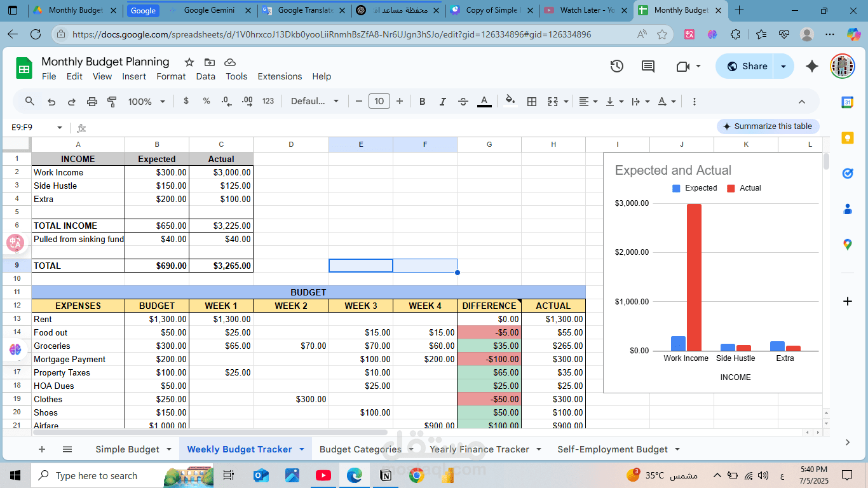Open the font family dropdown
The width and height of the screenshot is (868, 488).
315,101
